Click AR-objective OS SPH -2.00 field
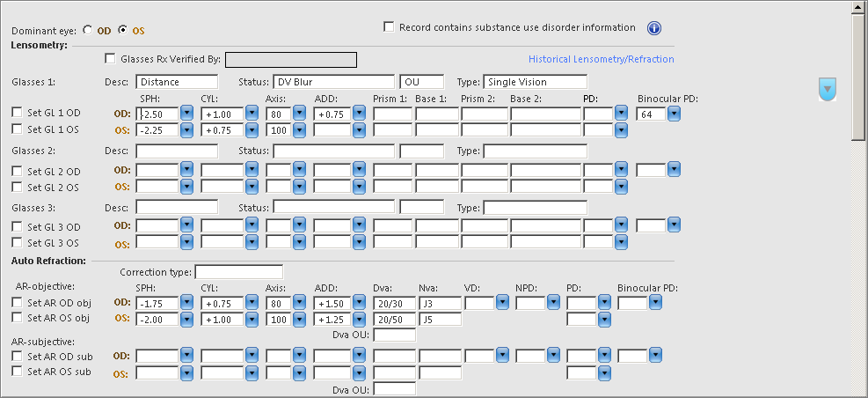This screenshot has height=398, width=868. click(x=157, y=320)
